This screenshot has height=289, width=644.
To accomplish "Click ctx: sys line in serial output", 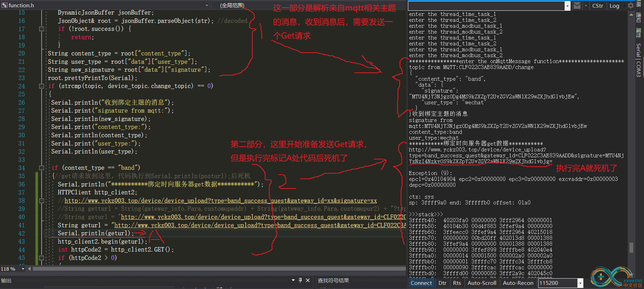I will (421, 196).
